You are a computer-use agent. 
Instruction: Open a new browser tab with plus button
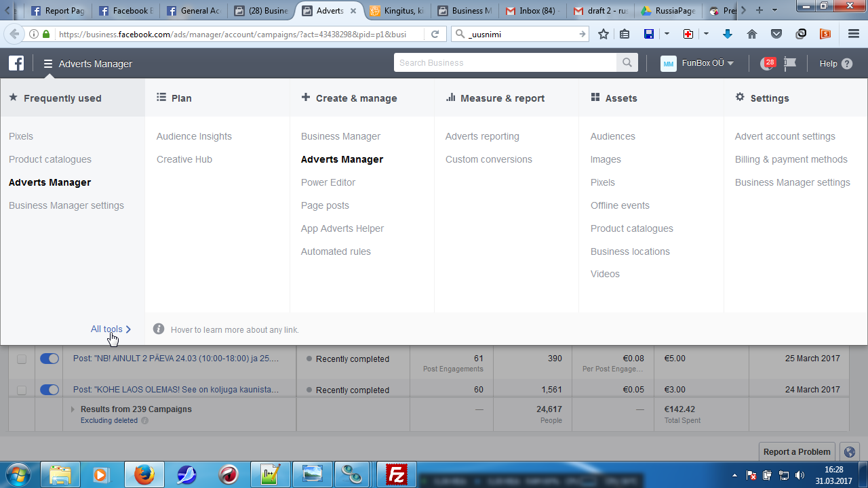[759, 10]
